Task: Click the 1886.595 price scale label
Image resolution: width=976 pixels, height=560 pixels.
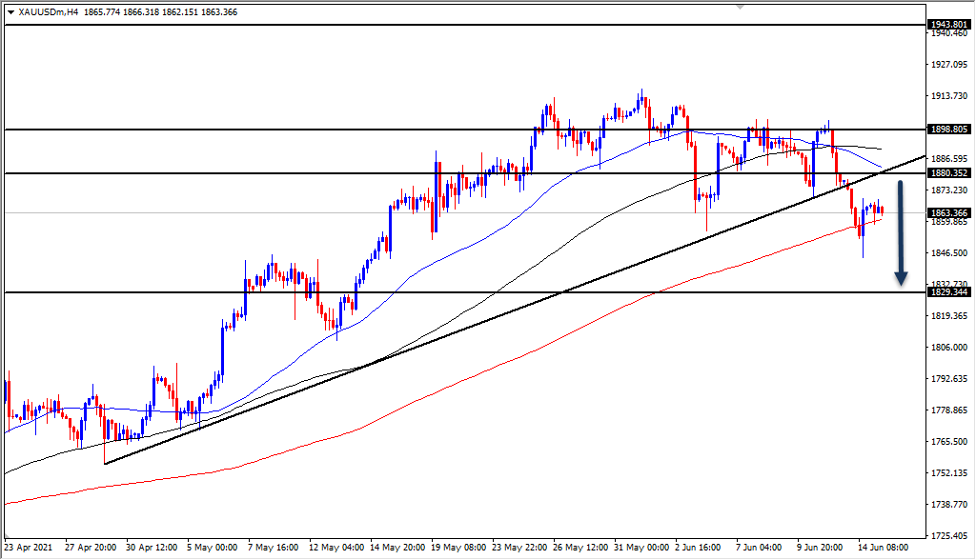Action: point(949,159)
